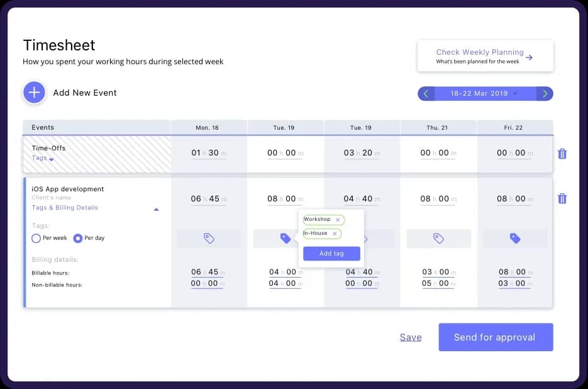Image resolution: width=588 pixels, height=389 pixels.
Task: Delete the Time-Offs row with trash icon
Action: click(562, 154)
